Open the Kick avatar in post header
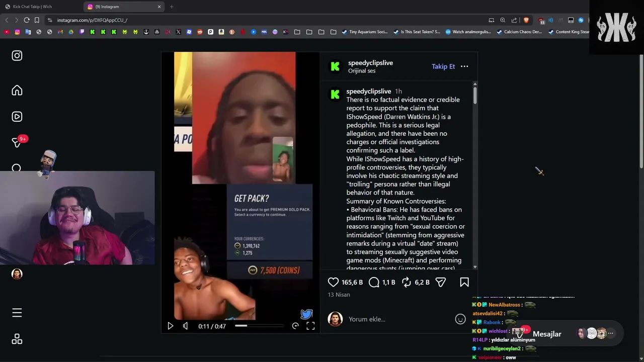This screenshot has width=644, height=362. click(335, 66)
